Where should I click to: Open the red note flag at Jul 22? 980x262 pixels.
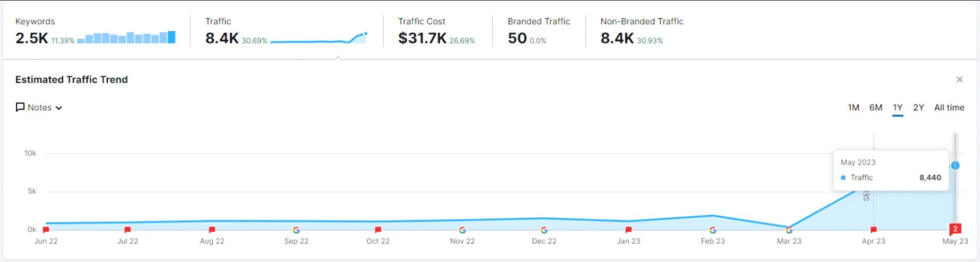coord(128,230)
